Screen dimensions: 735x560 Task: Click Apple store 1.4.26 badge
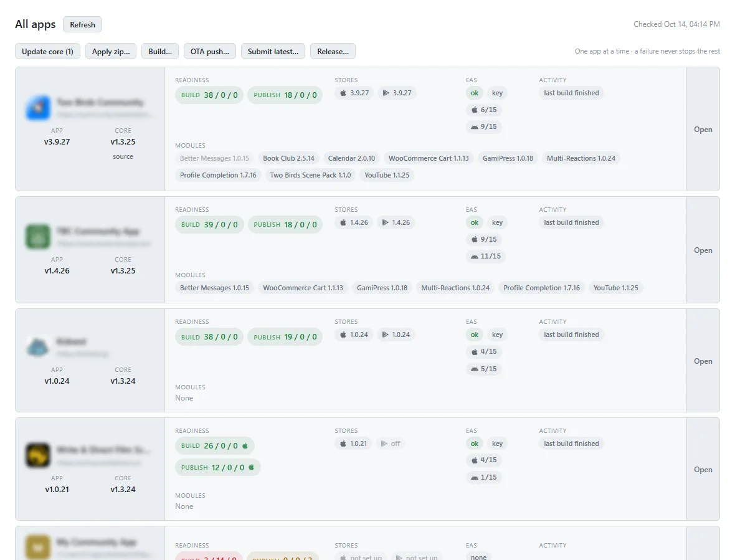pos(354,222)
